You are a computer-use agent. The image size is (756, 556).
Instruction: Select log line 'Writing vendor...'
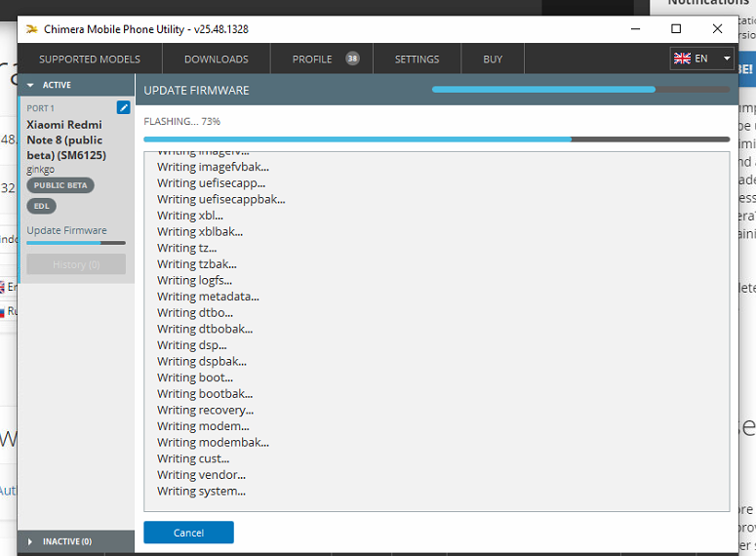coord(201,475)
